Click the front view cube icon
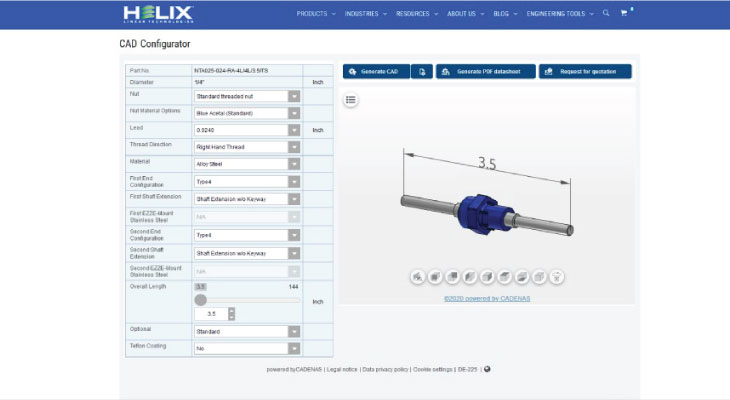Viewport: 730px width, 400px height. (435, 277)
